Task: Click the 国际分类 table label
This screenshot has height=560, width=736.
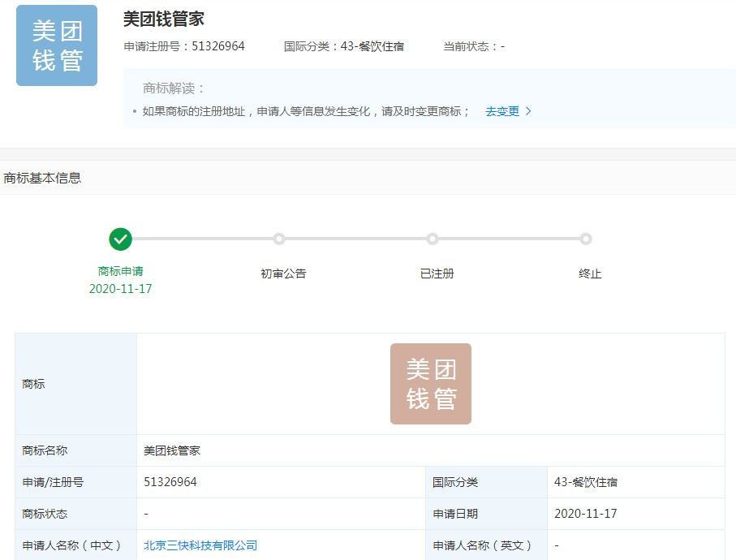Action: click(455, 482)
